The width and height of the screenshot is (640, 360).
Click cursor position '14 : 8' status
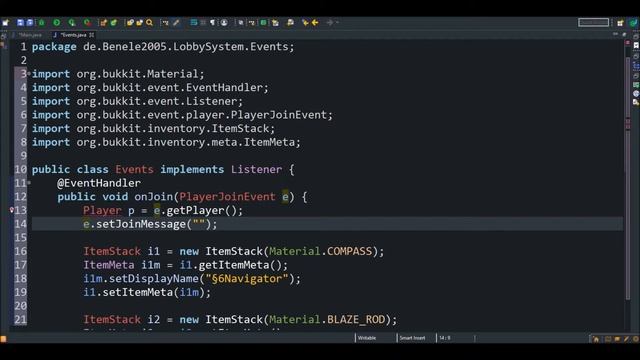(445, 338)
